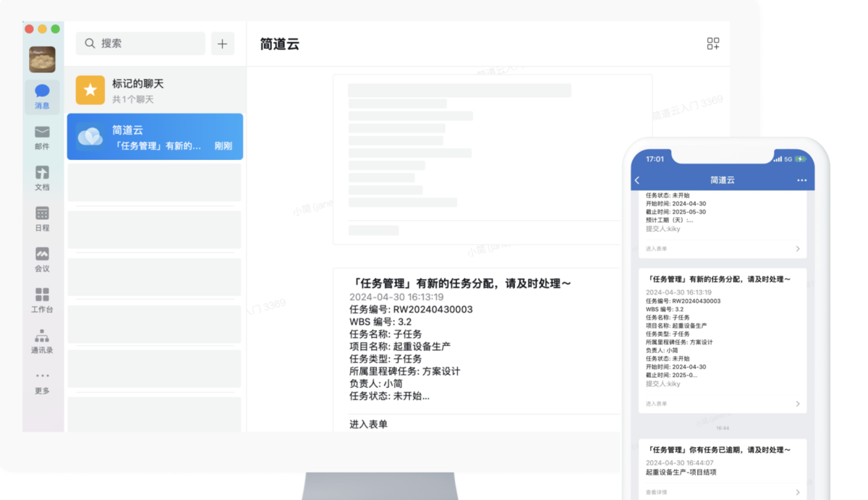Screen dimensions: 868x500
Task: Open the 工作台 workbench icon in sidebar
Action: pos(42,295)
